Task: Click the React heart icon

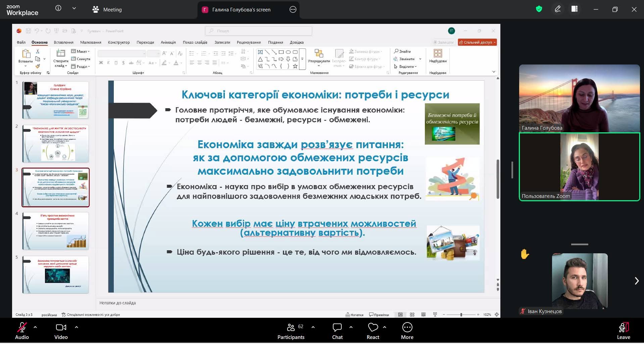Action: [x=373, y=331]
